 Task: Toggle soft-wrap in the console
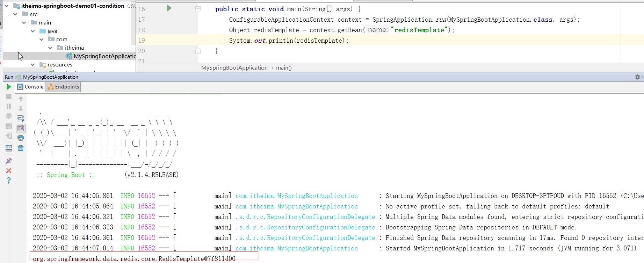point(21,119)
